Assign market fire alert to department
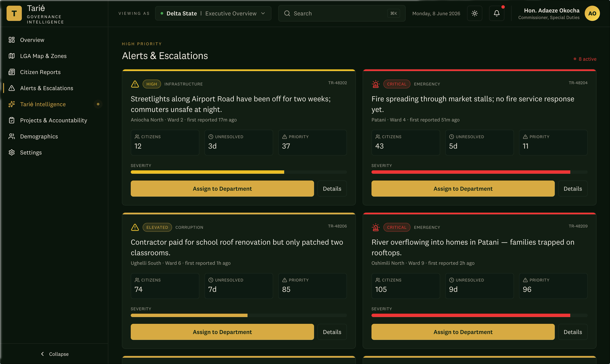The image size is (610, 364). [x=463, y=189]
